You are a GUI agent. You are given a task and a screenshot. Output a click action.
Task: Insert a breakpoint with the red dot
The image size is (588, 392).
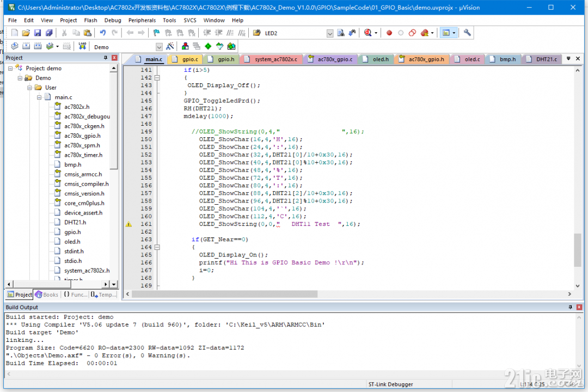(x=389, y=33)
